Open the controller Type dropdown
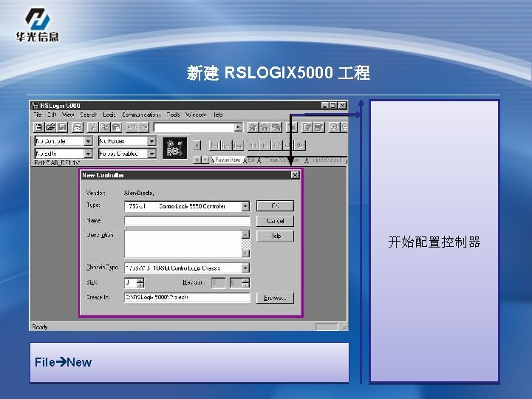Image resolution: width=532 pixels, height=399 pixels. point(245,206)
